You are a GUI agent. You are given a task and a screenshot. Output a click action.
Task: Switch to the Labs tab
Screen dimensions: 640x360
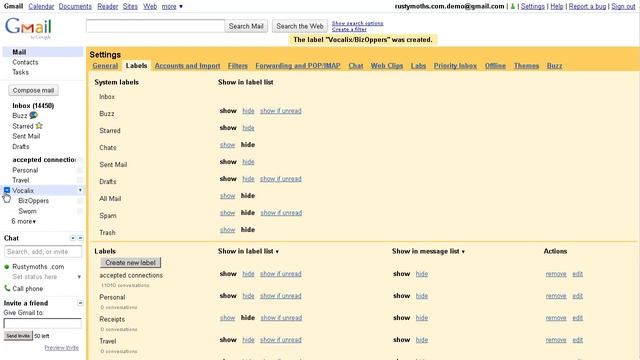click(x=418, y=66)
